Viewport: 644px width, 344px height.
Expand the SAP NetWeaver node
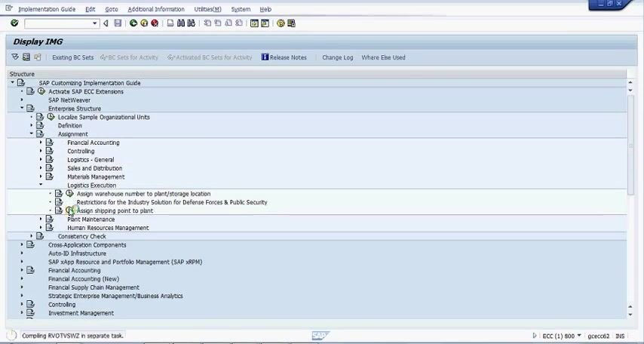click(22, 100)
